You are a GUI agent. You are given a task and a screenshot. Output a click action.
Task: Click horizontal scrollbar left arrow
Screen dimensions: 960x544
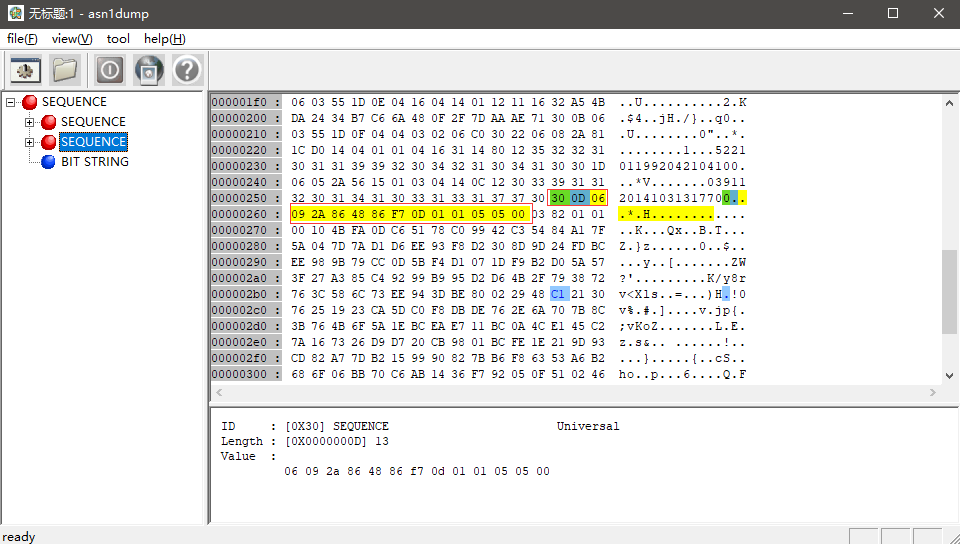point(219,392)
